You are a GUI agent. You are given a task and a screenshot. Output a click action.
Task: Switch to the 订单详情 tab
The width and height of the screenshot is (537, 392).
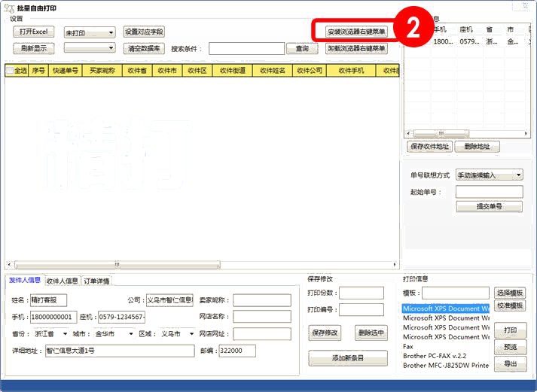pyautogui.click(x=96, y=281)
